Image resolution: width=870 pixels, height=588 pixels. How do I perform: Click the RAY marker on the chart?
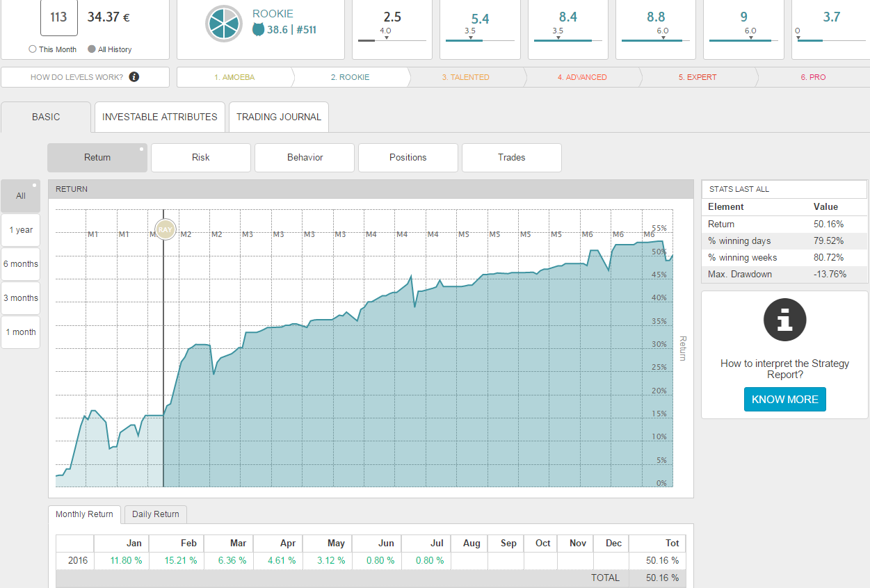pos(165,229)
